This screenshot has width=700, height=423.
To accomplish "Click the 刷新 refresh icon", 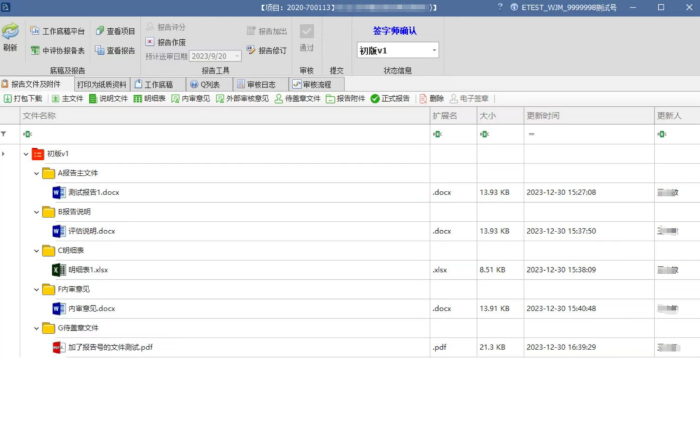I will click(10, 35).
